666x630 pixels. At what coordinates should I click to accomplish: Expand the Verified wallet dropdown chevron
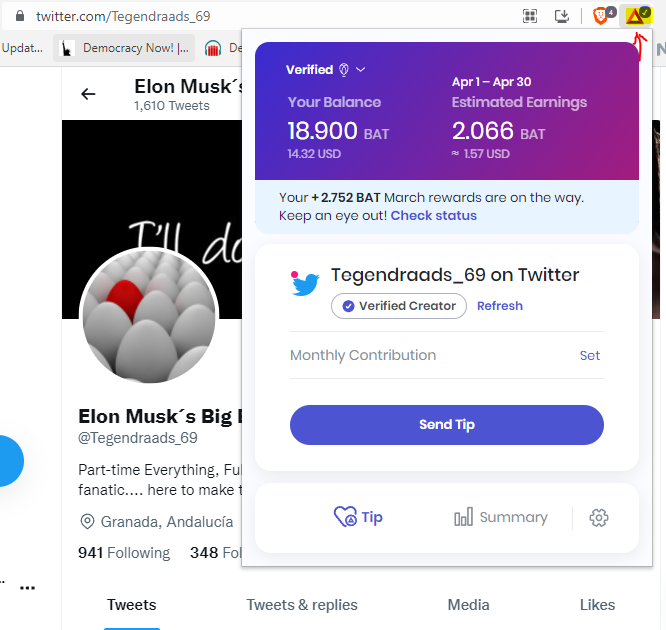pyautogui.click(x=360, y=70)
